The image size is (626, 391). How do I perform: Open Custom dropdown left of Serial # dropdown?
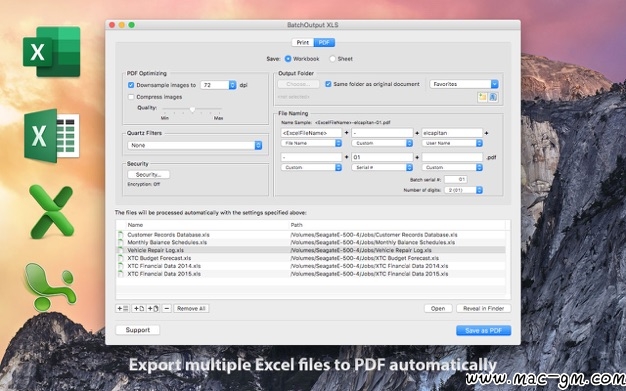click(x=311, y=167)
